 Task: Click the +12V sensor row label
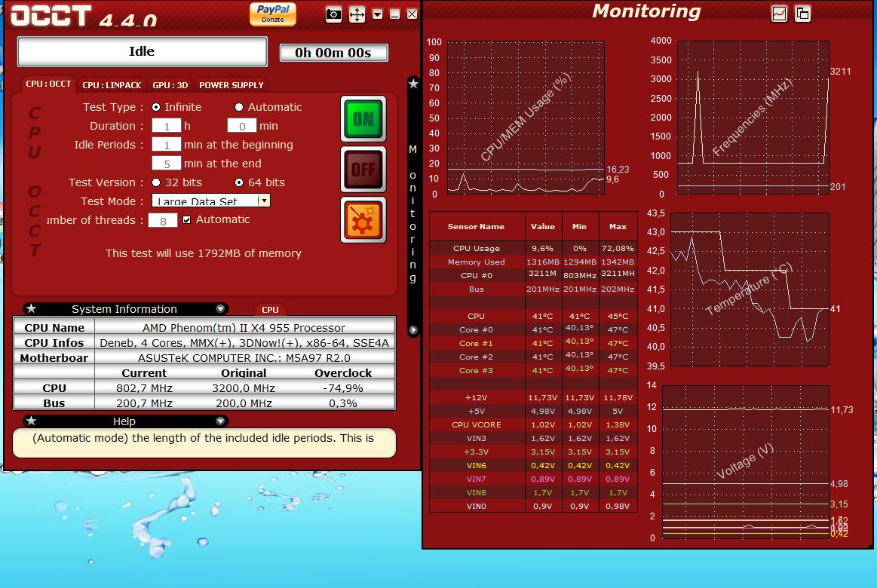pyautogui.click(x=477, y=397)
